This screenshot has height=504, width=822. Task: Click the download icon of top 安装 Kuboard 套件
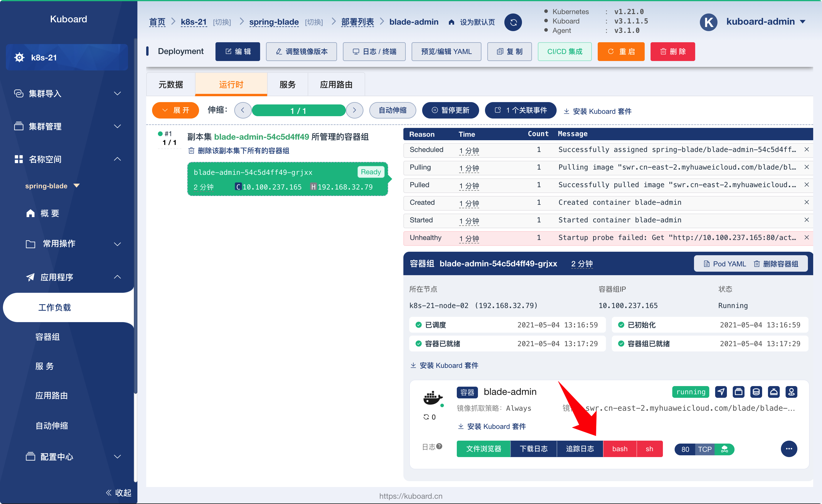pyautogui.click(x=567, y=111)
